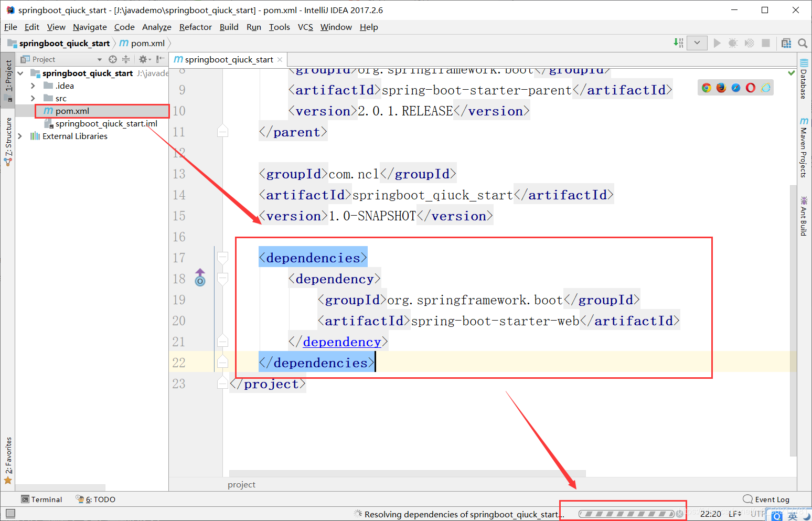Click the resolving dependencies progress bar

pyautogui.click(x=626, y=514)
